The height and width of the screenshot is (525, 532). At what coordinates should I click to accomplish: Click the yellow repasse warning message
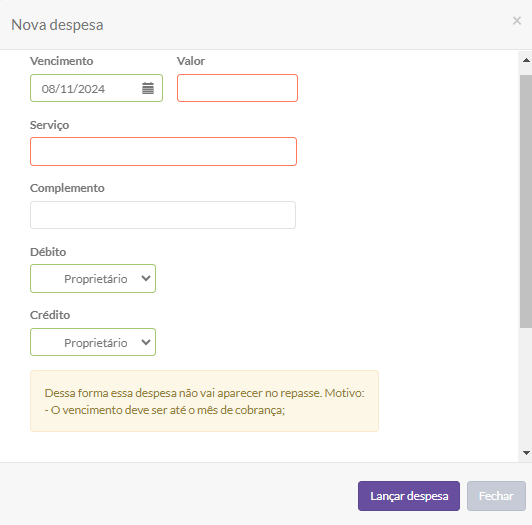point(204,401)
